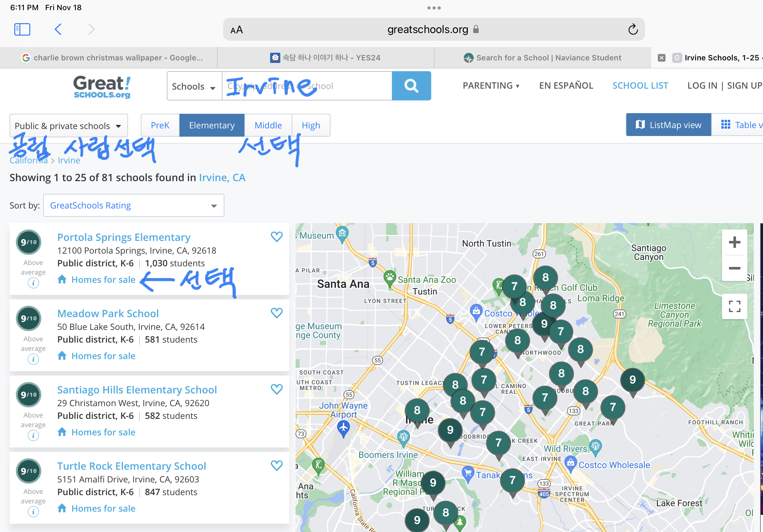Open Public & private schools dropdown
This screenshot has width=763, height=532.
(x=68, y=126)
